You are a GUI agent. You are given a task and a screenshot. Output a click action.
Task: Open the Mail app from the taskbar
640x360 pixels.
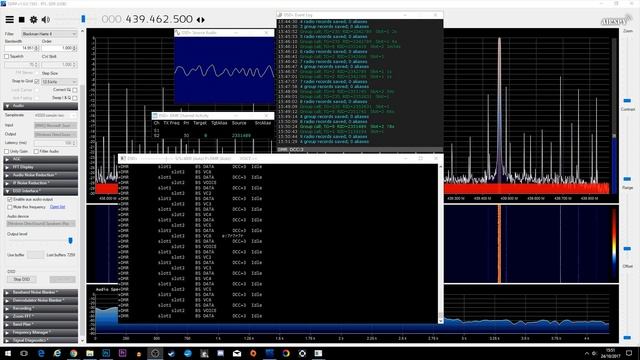pyautogui.click(x=237, y=353)
